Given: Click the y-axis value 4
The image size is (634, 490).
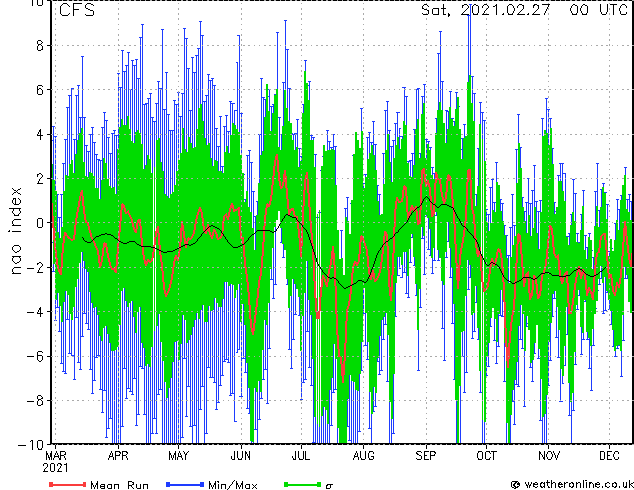Looking at the screenshot, I should coord(40,134).
